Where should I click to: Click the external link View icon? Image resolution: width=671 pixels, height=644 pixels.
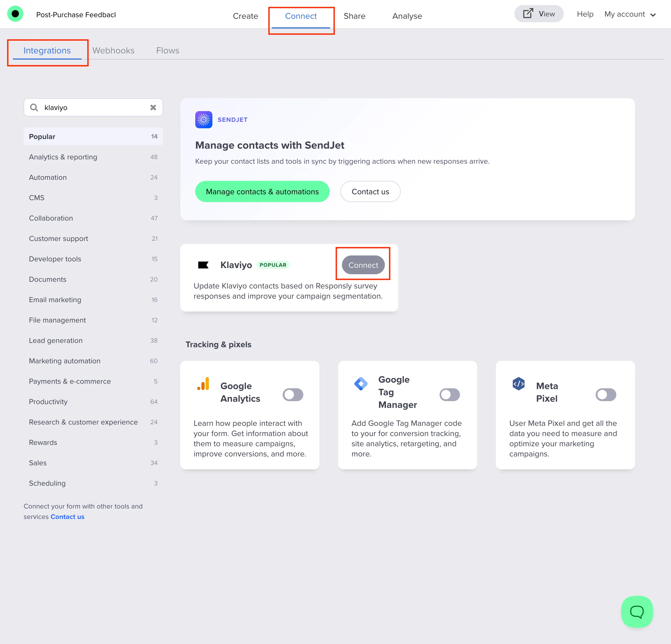(x=528, y=14)
